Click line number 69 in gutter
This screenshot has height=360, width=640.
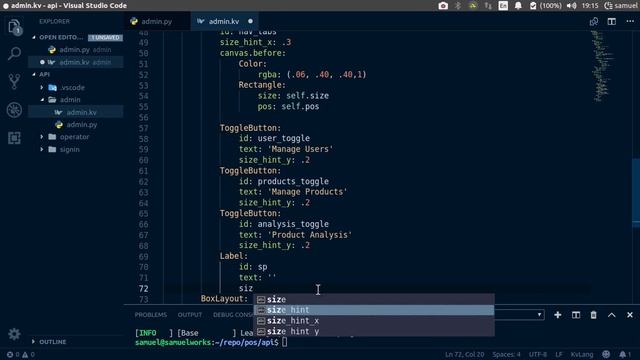pos(143,256)
